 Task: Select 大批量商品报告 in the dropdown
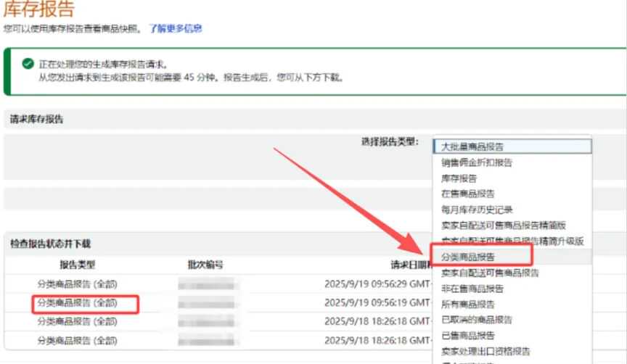tap(512, 146)
